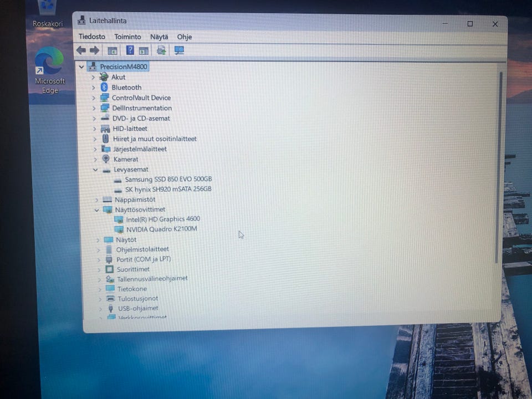The image size is (532, 399).
Task: Select the Ohjelmistolaitteet label
Action: point(142,249)
